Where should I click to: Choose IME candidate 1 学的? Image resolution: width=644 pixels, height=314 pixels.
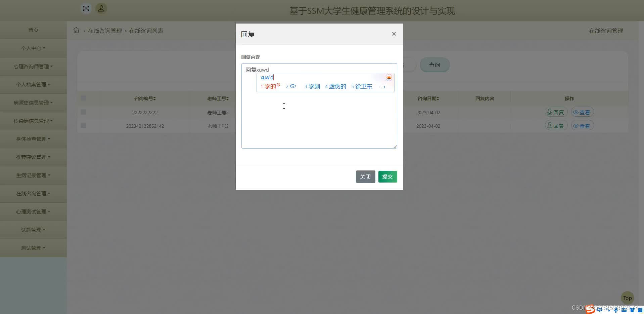[x=270, y=86]
